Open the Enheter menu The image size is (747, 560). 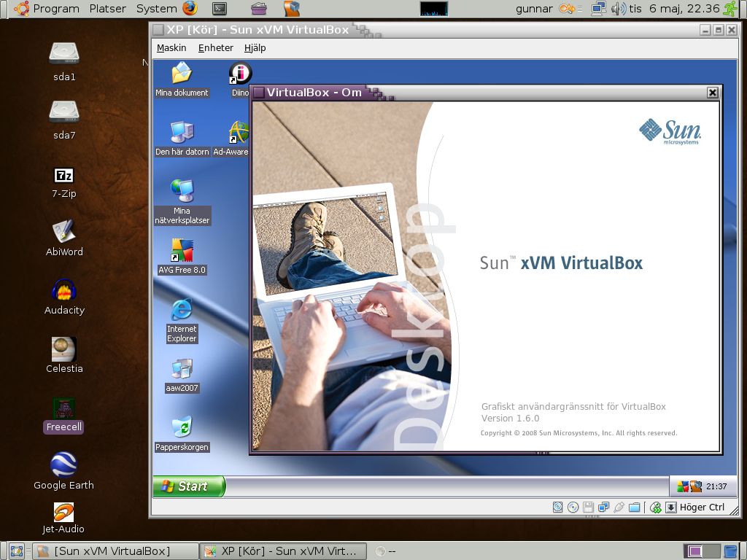pyautogui.click(x=216, y=47)
